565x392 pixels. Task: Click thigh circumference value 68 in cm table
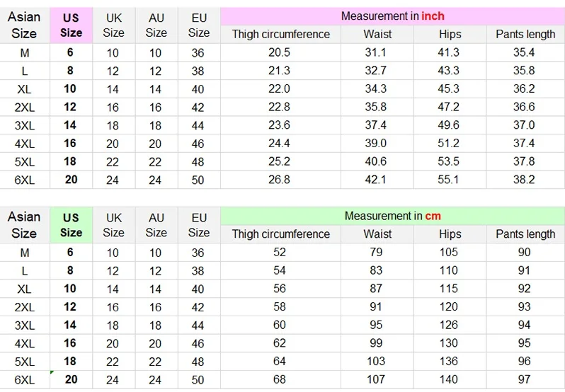point(280,380)
